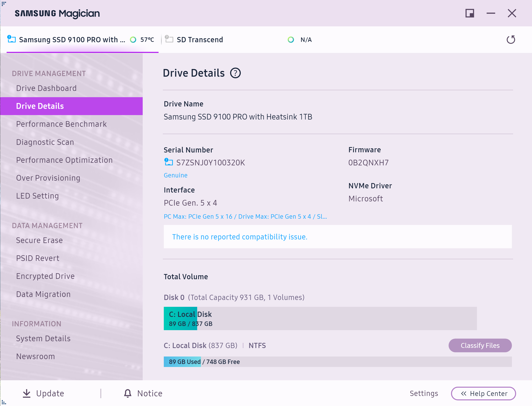Close the Samsung Magician window

[512, 13]
